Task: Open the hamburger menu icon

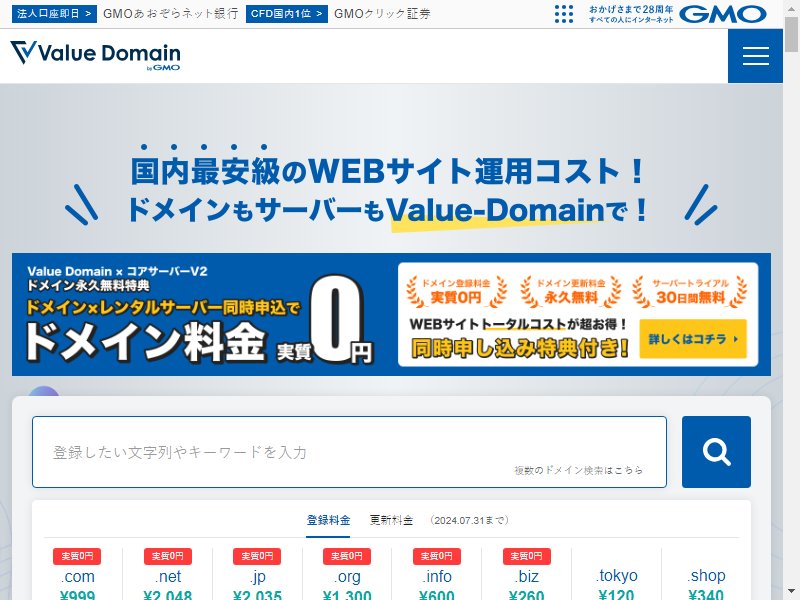Action: click(755, 56)
